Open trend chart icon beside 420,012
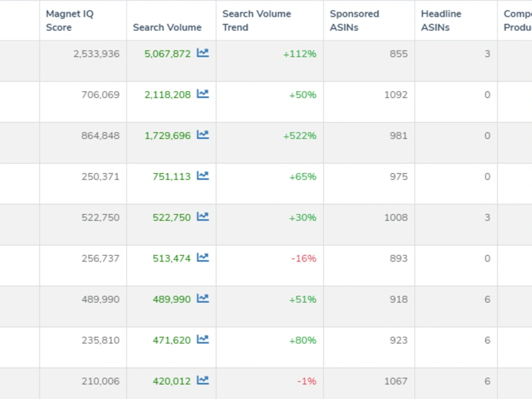Image resolution: width=532 pixels, height=399 pixels. click(203, 381)
